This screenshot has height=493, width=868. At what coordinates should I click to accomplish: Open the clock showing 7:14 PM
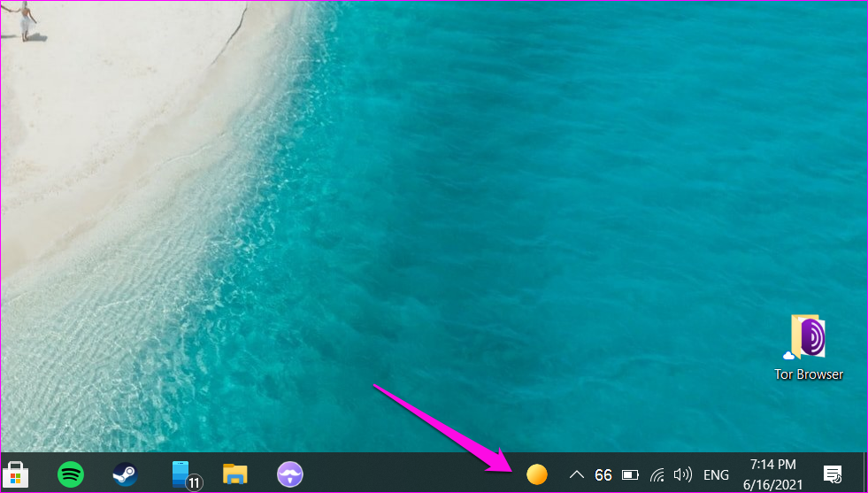click(x=772, y=474)
